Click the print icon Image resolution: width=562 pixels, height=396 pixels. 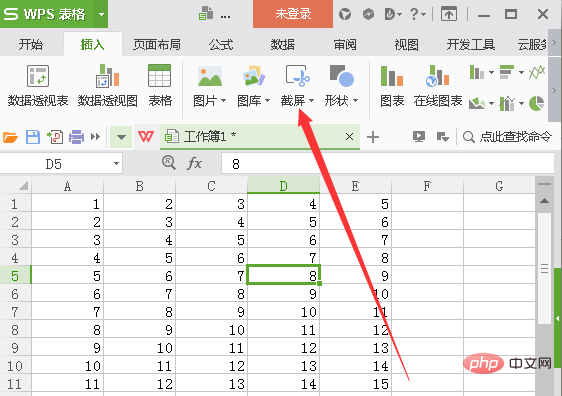pos(76,137)
